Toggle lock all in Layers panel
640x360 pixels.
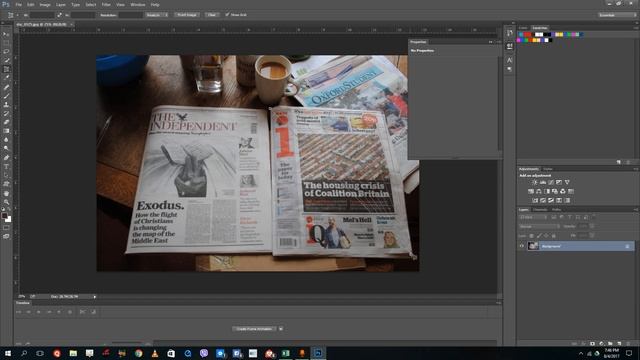pos(553,236)
